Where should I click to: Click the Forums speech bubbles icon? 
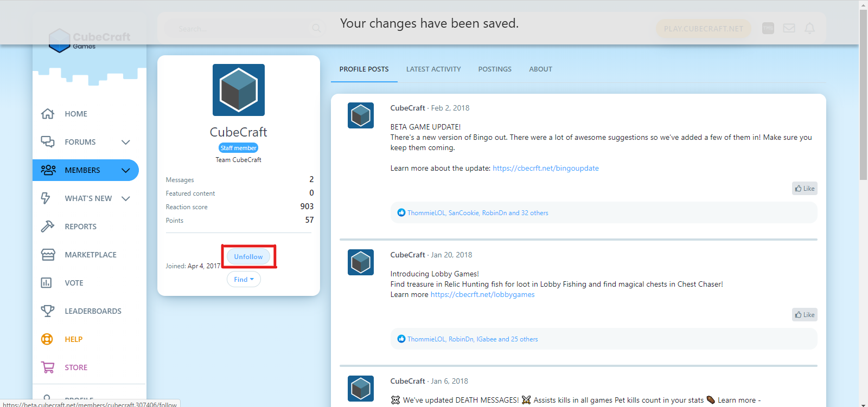click(x=48, y=142)
